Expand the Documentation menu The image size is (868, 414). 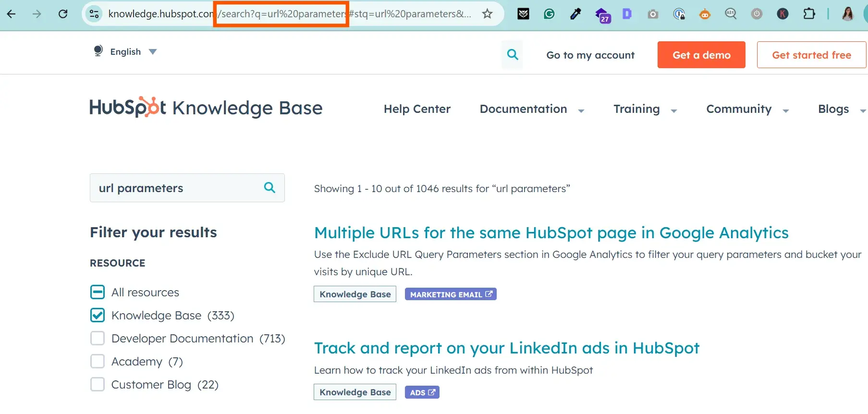point(531,110)
